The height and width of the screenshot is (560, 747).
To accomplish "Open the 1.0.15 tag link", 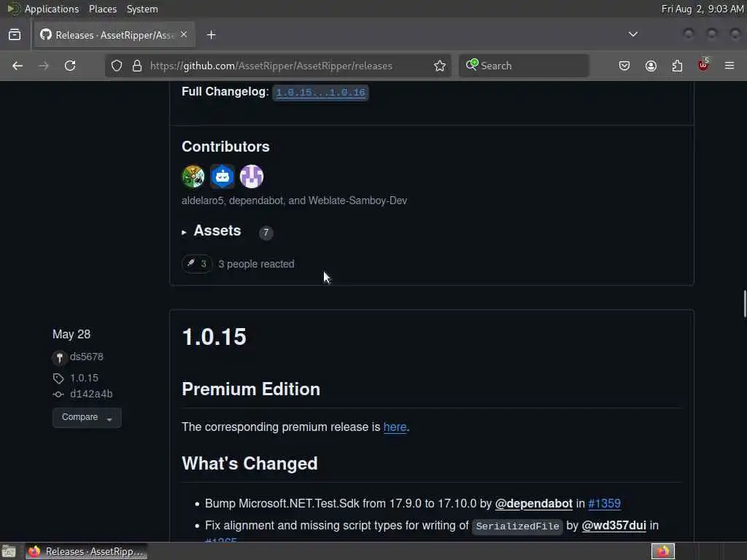I will coord(85,378).
